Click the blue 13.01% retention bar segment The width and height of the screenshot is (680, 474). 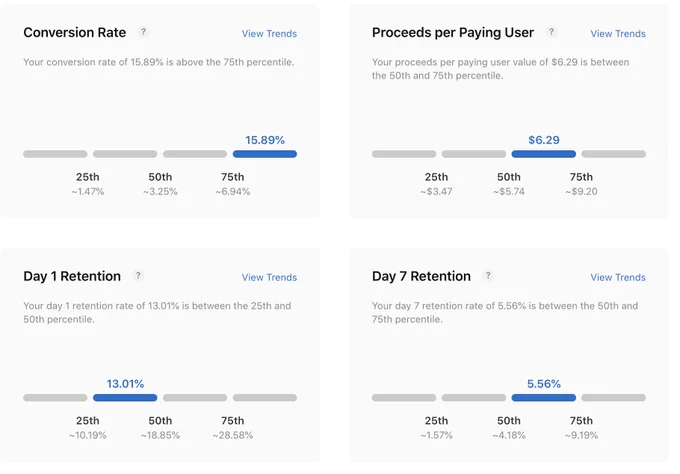(125, 398)
